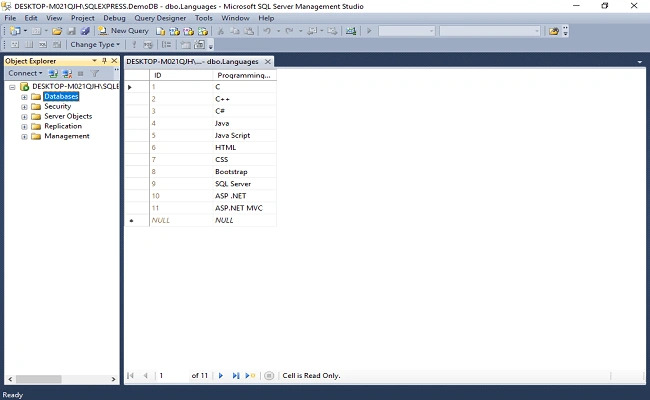Click the Database Engine Query icon
The height and width of the screenshot is (400, 650).
click(160, 31)
